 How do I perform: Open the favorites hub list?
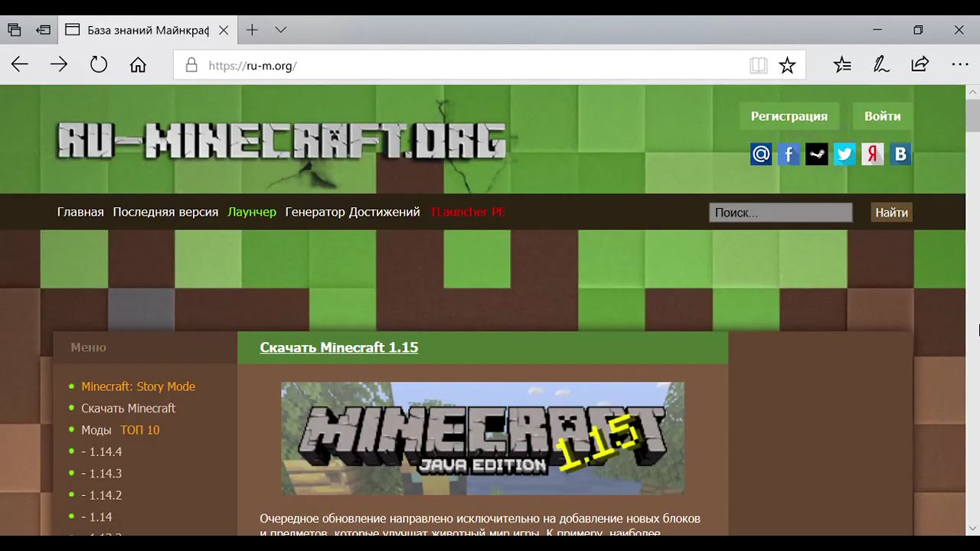click(842, 65)
